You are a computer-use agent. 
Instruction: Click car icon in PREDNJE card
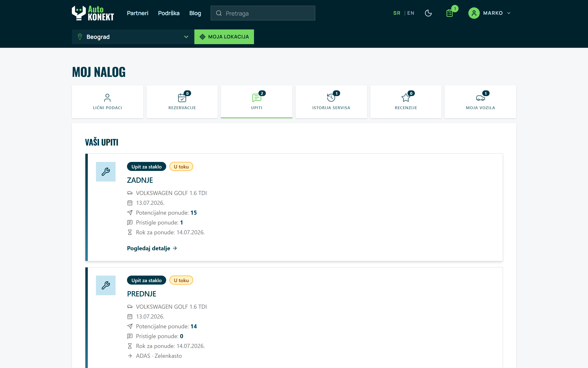[x=130, y=307]
